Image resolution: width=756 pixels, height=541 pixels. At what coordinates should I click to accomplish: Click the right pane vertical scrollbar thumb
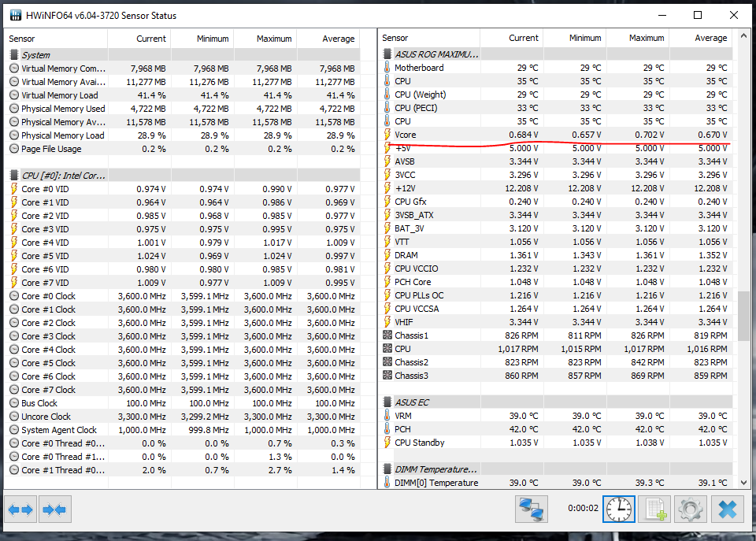[743, 316]
